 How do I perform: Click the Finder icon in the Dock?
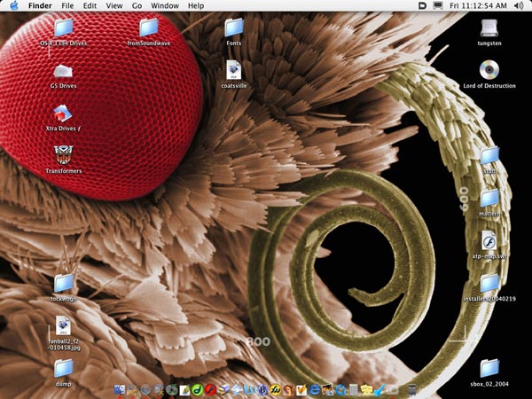coord(120,389)
